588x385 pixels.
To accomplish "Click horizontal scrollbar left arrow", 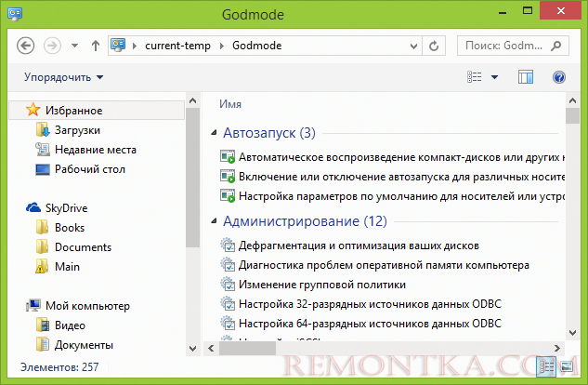I will click(x=211, y=348).
